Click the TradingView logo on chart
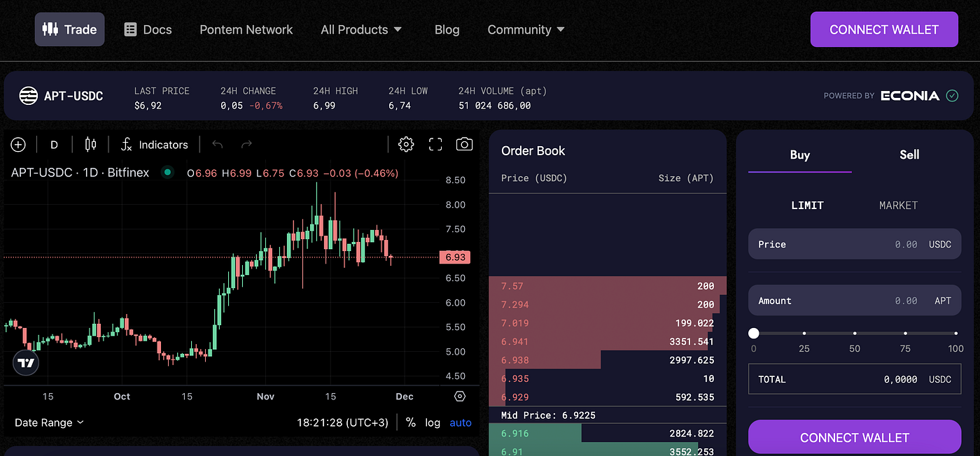The image size is (980, 456). 27,363
